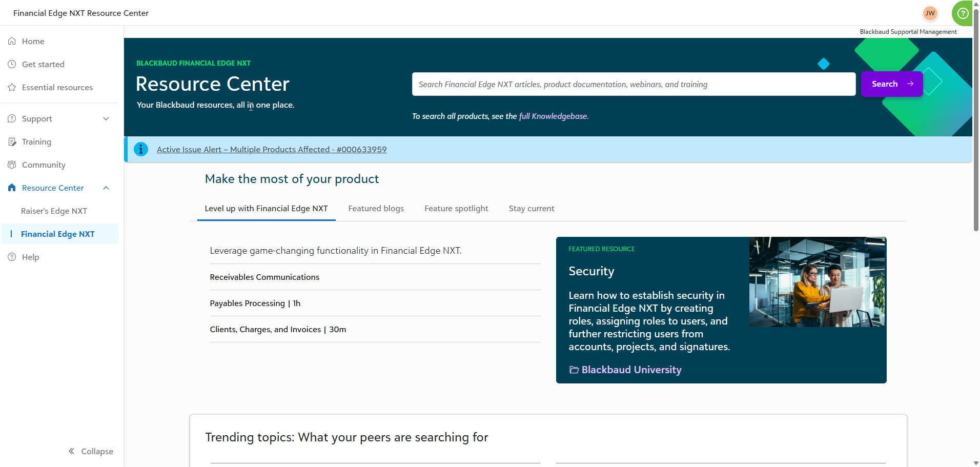
Task: Click the vertical page scrollbar thumb
Action: coord(976,120)
